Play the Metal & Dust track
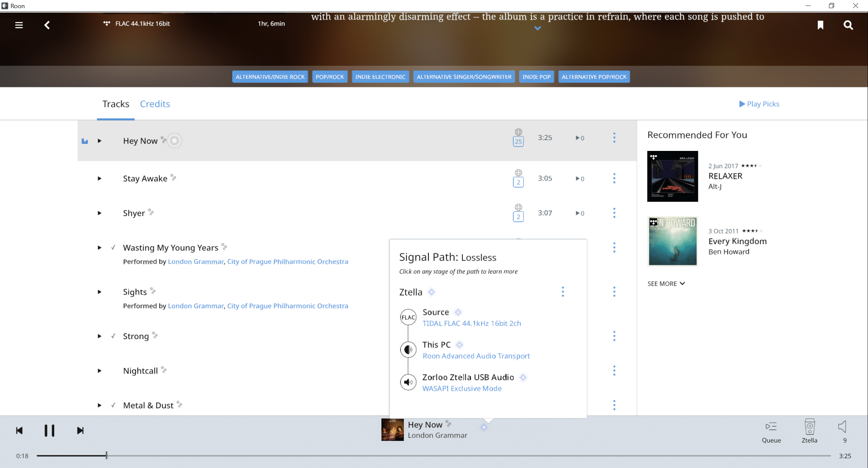The image size is (868, 468). 100,405
